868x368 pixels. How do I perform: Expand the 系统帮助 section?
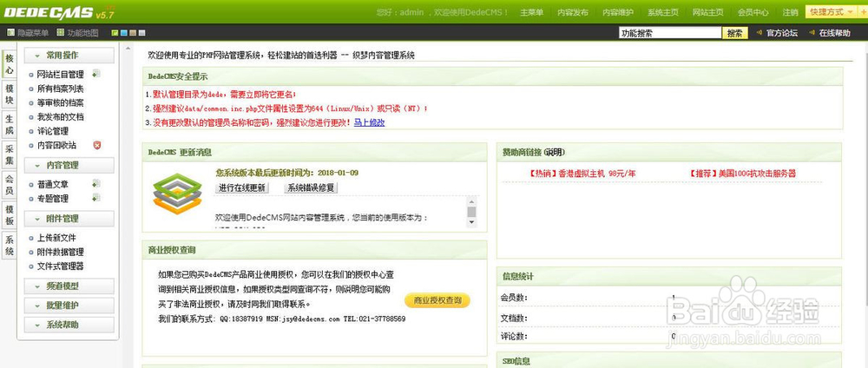[69, 325]
